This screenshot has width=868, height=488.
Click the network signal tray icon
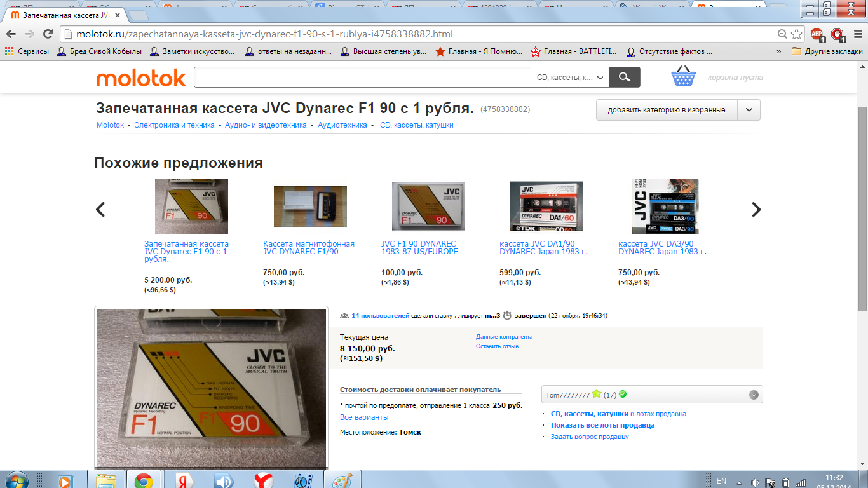pos(801,482)
